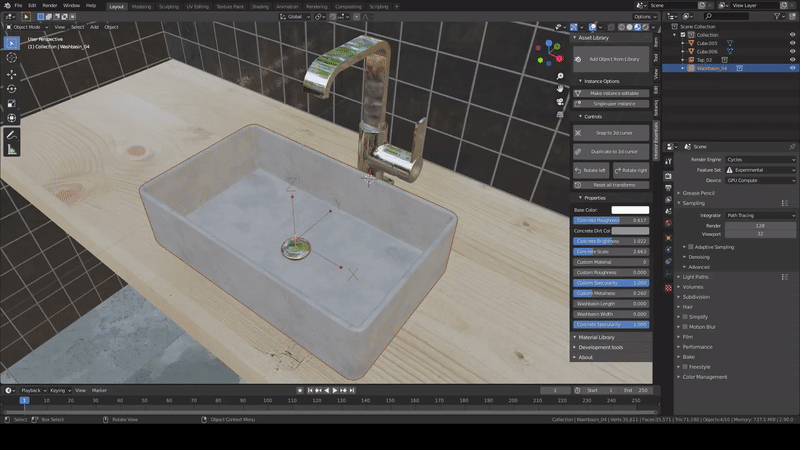This screenshot has height=450, width=800.
Task: Expand the Light Paths panel
Action: (x=695, y=277)
